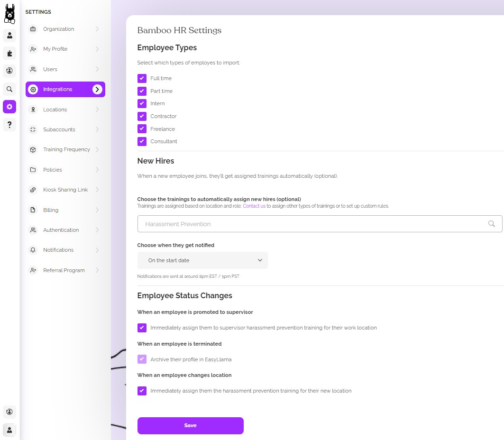Screen dimensions: 504x440
Task: Open the Referral Program label
Action: point(64,270)
